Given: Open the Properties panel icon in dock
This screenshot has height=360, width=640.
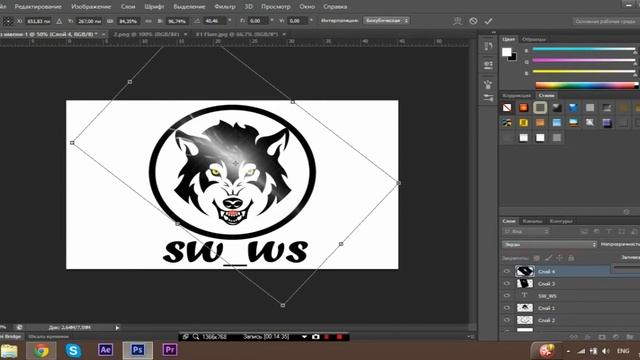Looking at the screenshot, I should coord(488,64).
